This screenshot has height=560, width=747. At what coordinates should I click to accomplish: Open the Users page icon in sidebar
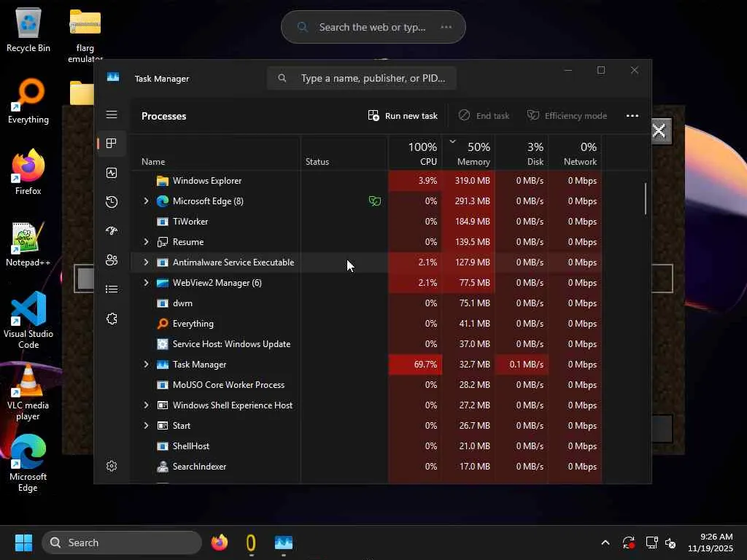(112, 260)
